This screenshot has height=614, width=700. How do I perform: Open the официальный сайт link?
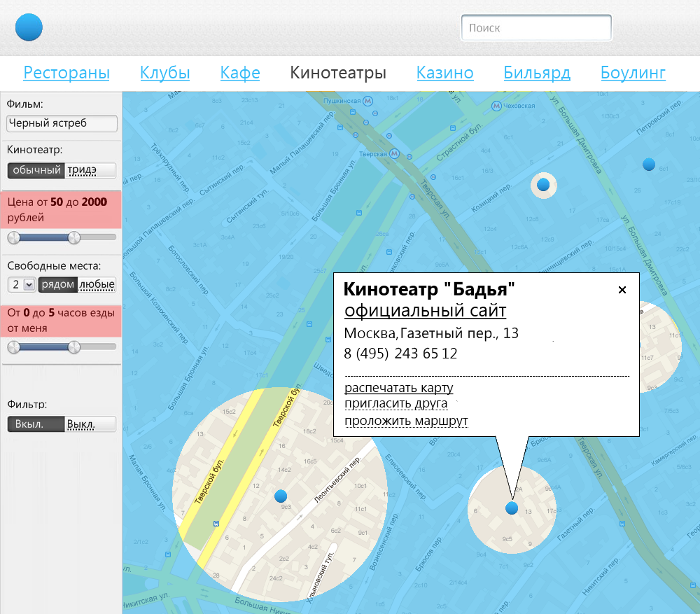[x=425, y=311]
